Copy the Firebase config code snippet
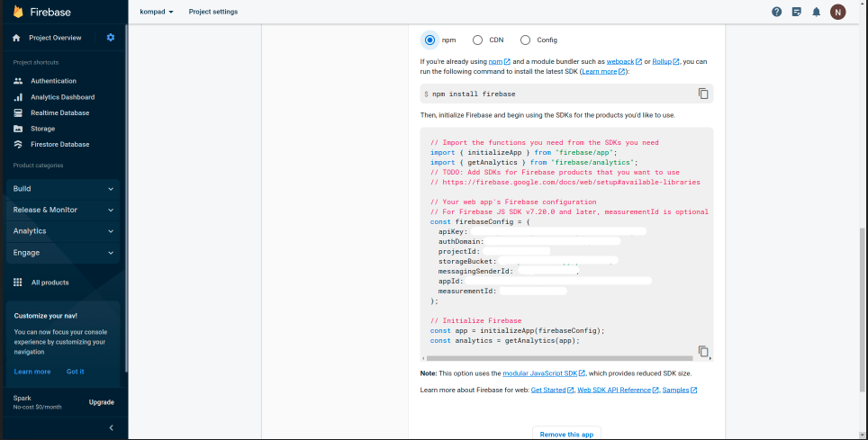Viewport: 868px width, 440px height. [x=703, y=352]
